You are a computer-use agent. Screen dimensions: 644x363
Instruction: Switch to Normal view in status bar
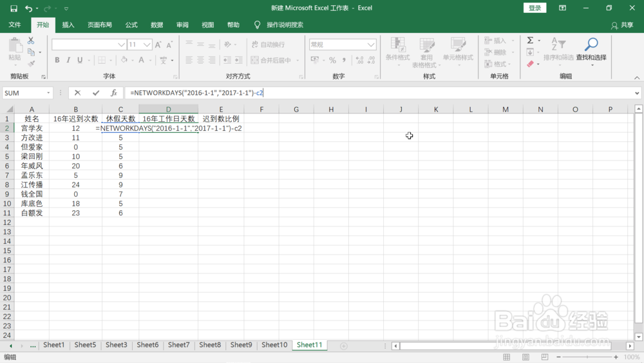[507, 357]
